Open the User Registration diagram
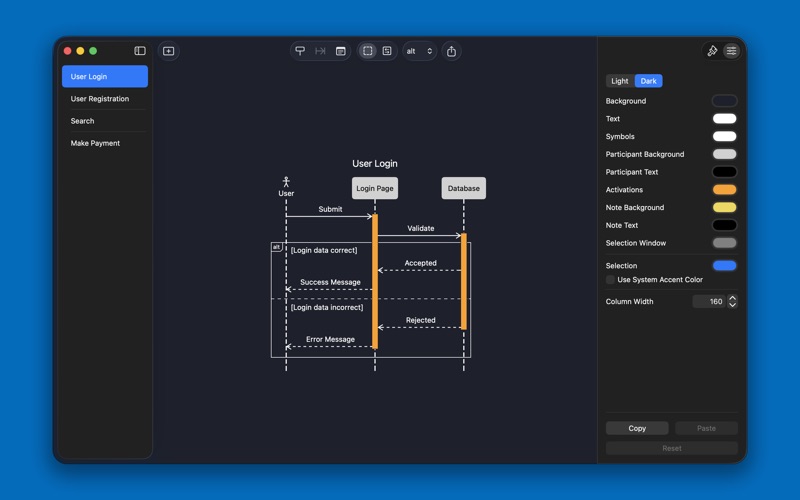Image resolution: width=800 pixels, height=500 pixels. point(105,98)
